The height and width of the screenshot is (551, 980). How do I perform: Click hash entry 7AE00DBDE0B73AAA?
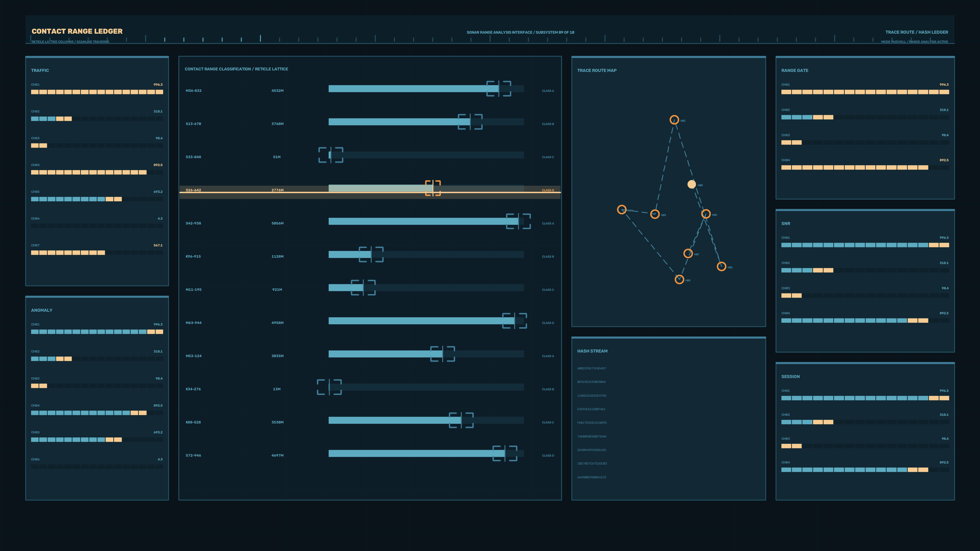tap(592, 436)
